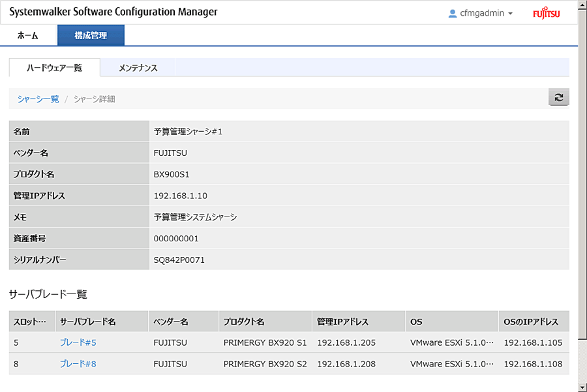This screenshot has width=587, height=392.
Task: Click the vertical scrollbar thumb
Action: 582,174
